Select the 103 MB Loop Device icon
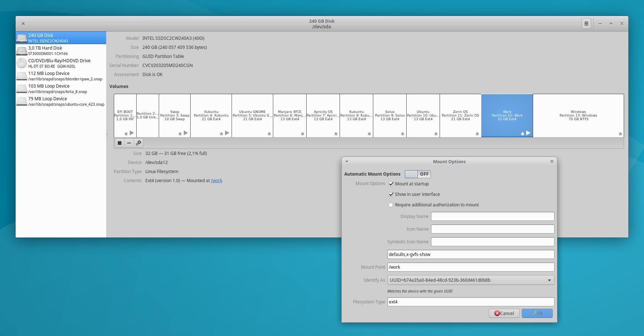The width and height of the screenshot is (644, 336). click(x=22, y=89)
